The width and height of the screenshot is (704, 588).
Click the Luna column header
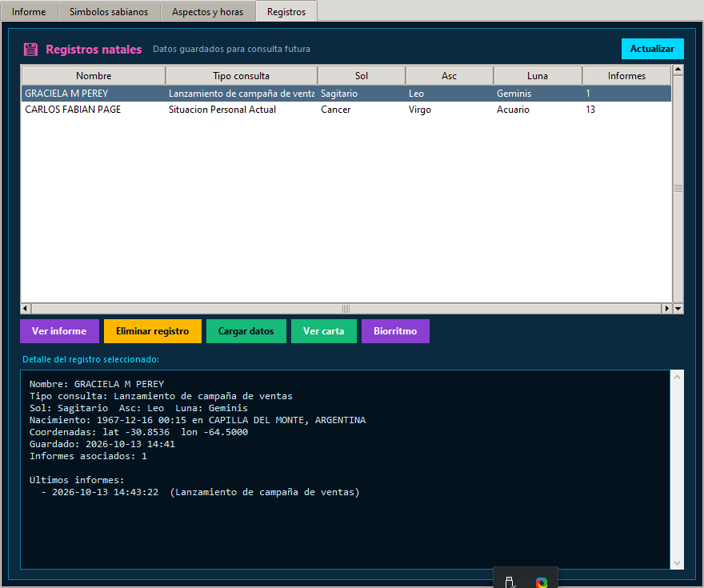point(538,76)
